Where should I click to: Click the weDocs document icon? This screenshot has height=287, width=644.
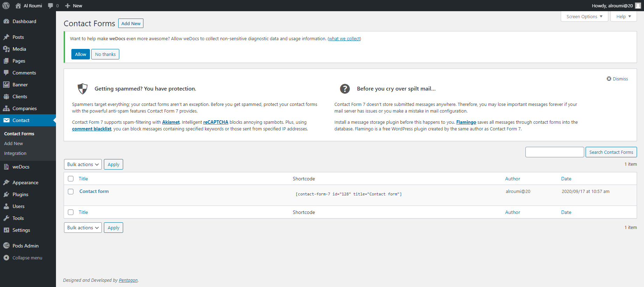(x=6, y=167)
